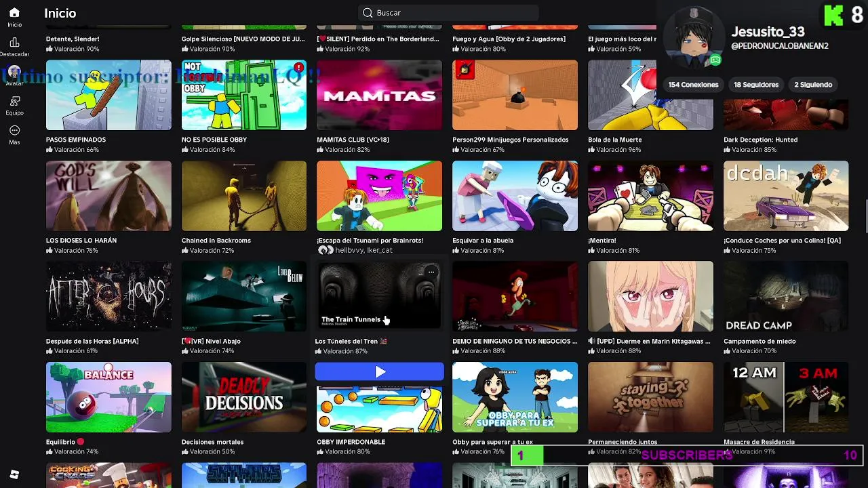This screenshot has width=868, height=488.
Task: Click the vertical scrollbar on right edge
Action: click(865, 217)
